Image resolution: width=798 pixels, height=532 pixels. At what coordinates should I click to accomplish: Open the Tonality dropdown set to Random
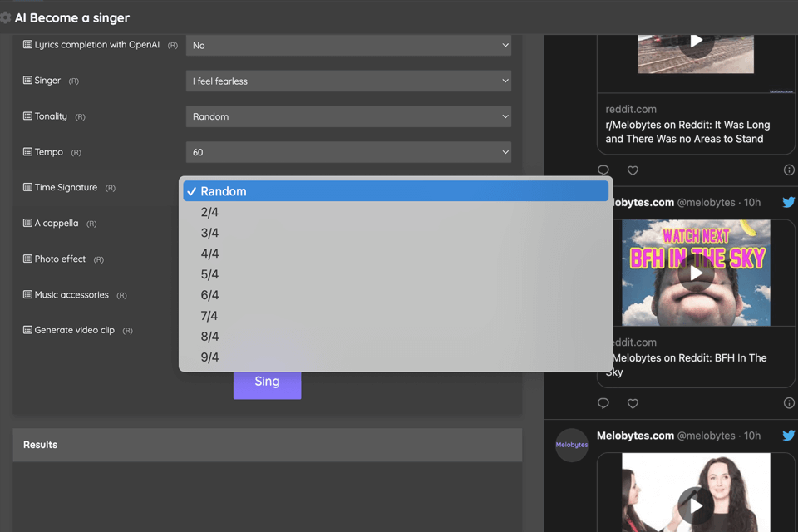tap(348, 116)
